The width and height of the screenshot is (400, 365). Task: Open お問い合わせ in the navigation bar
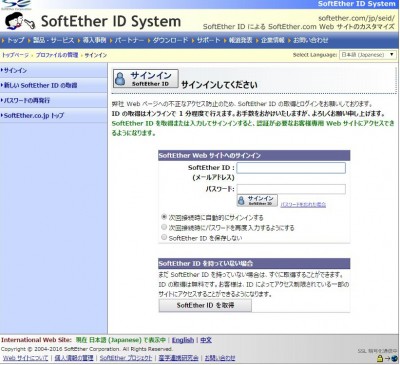[311, 40]
